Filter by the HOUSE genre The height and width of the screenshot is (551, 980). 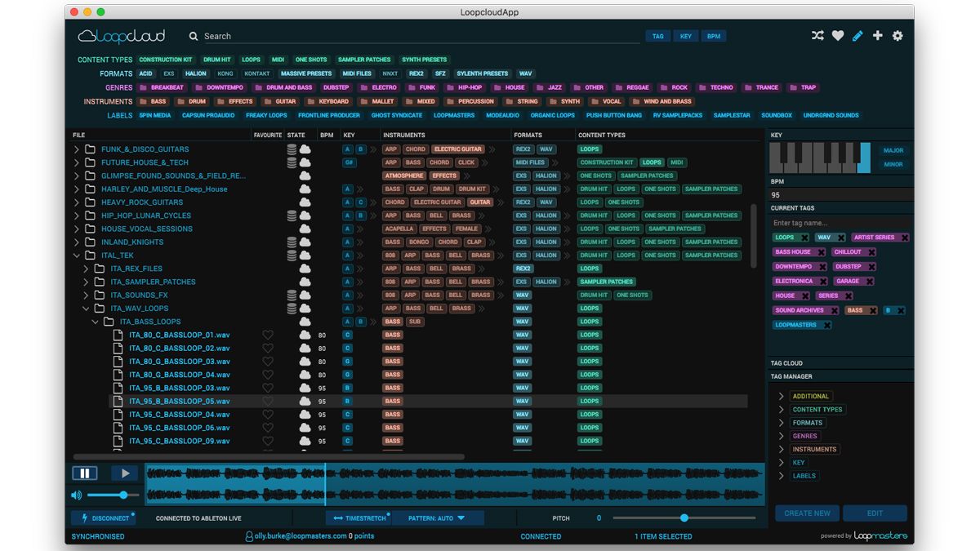[514, 87]
